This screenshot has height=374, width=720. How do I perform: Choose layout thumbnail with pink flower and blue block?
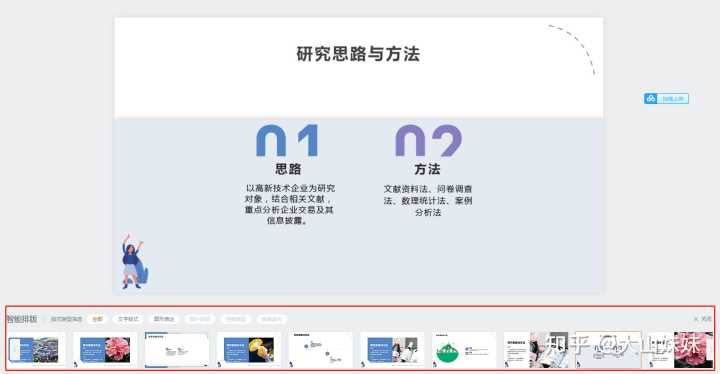105,350
